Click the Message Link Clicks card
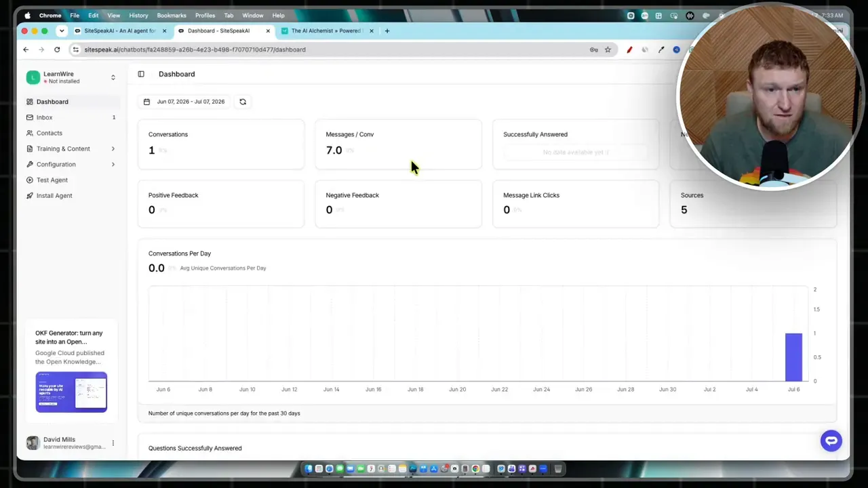Image resolution: width=868 pixels, height=488 pixels. pos(576,204)
